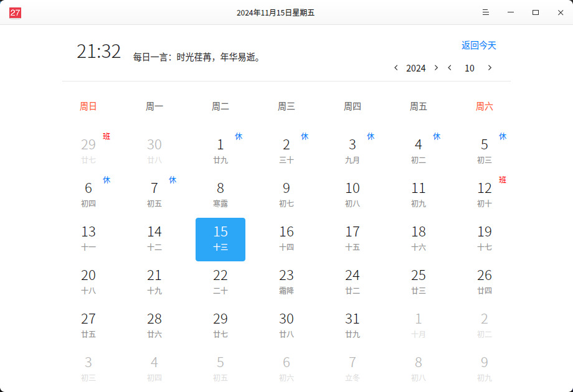The height and width of the screenshot is (392, 573).
Task: Select October 11 初九
Action: point(419,195)
